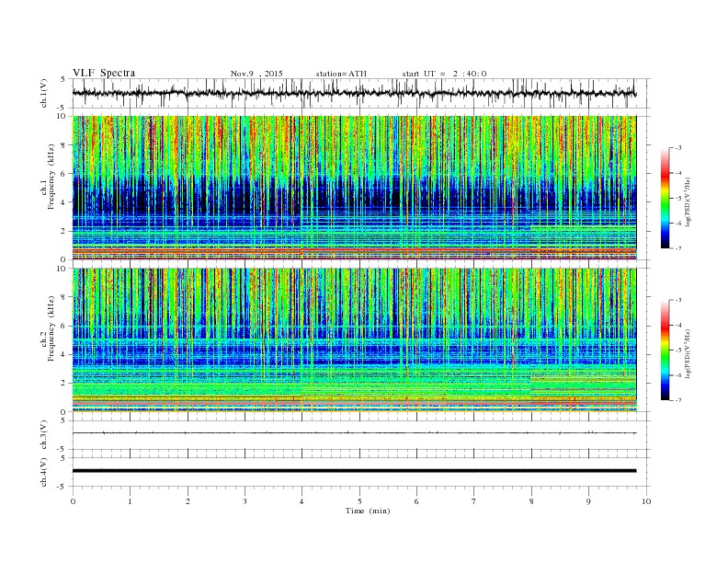Click time axis tick label '8'

(531, 501)
